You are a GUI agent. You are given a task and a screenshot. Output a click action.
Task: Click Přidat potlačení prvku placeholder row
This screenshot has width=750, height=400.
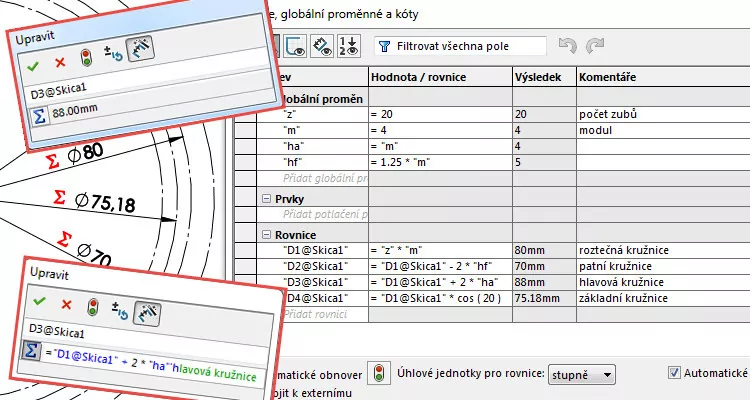click(x=325, y=214)
